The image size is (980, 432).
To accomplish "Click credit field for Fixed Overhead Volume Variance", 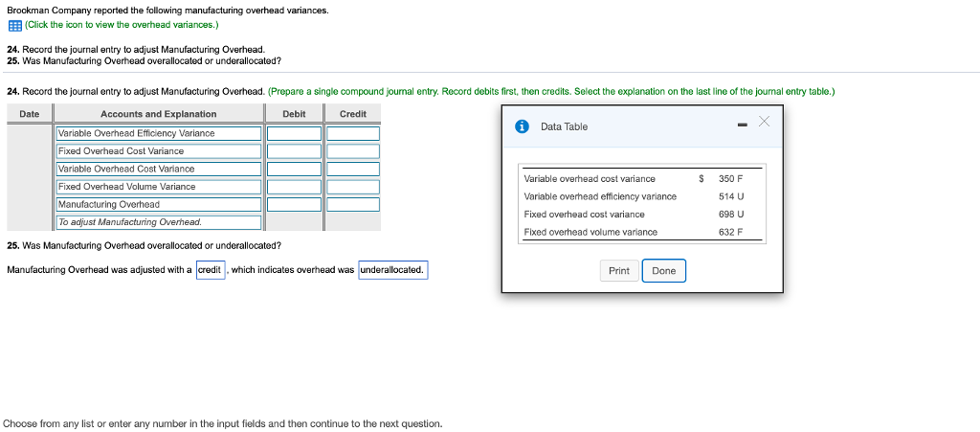I will [x=353, y=187].
